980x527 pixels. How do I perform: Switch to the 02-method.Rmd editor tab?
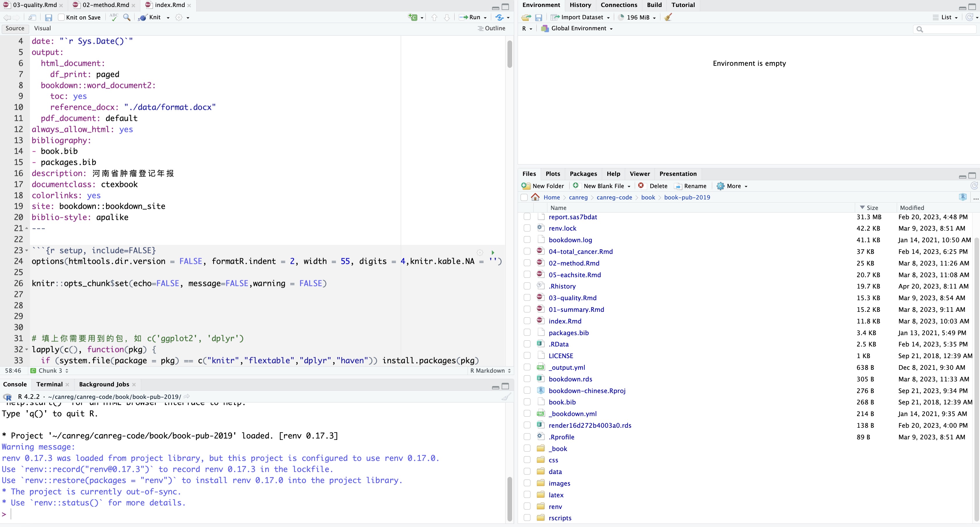click(106, 5)
